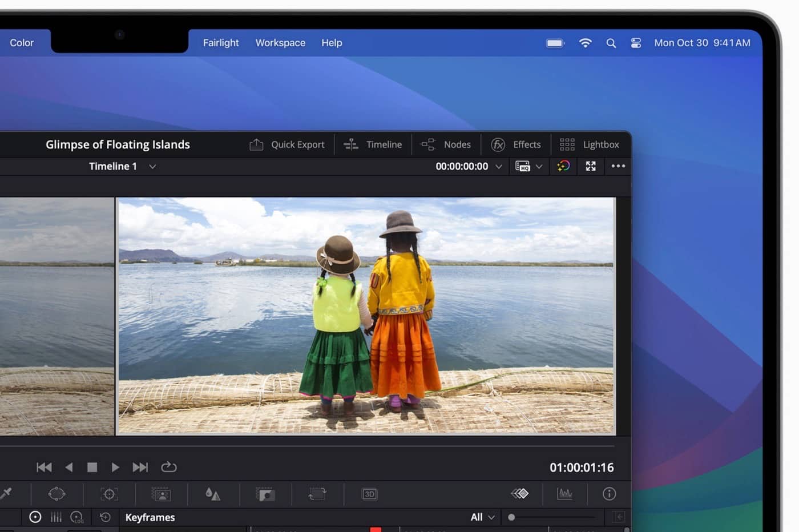
Task: Click the 01:00:01:16 viewer timecode
Action: click(582, 467)
